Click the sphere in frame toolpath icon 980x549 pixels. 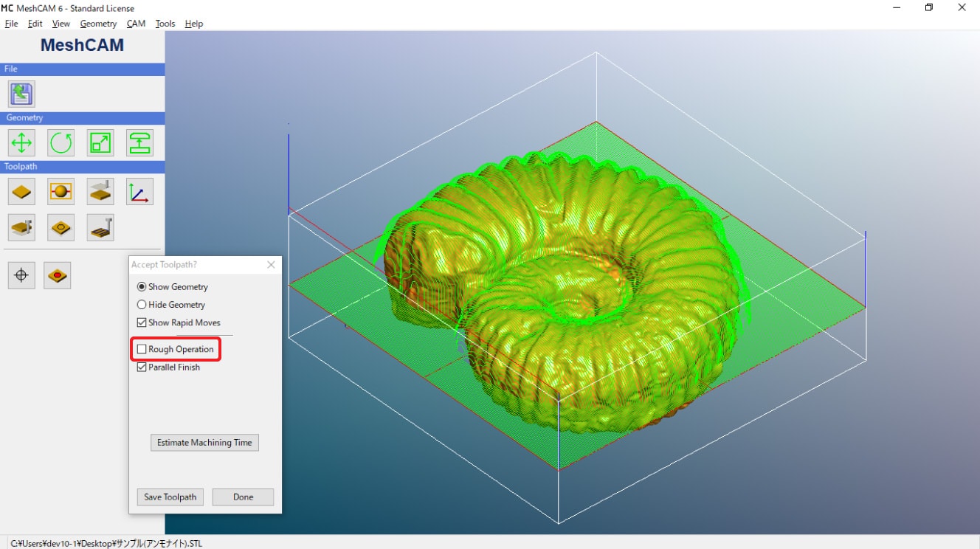tap(61, 192)
